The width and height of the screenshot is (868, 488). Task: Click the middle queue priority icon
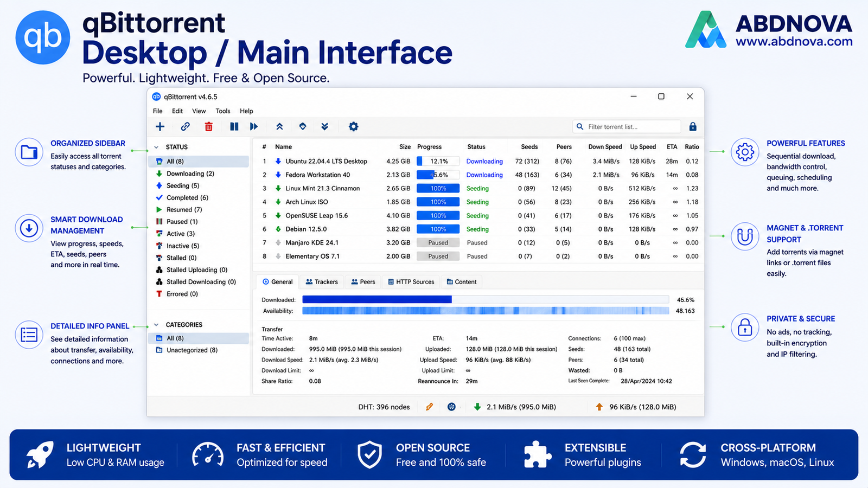pyautogui.click(x=303, y=126)
